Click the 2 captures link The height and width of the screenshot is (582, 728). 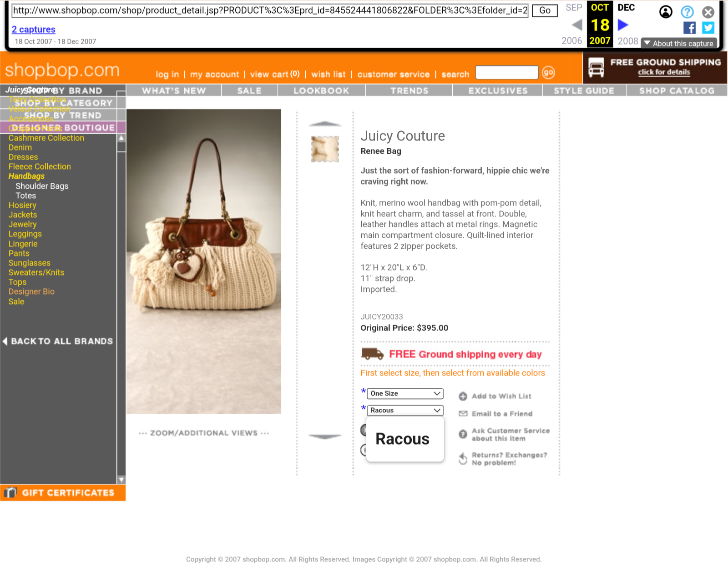[x=34, y=30]
